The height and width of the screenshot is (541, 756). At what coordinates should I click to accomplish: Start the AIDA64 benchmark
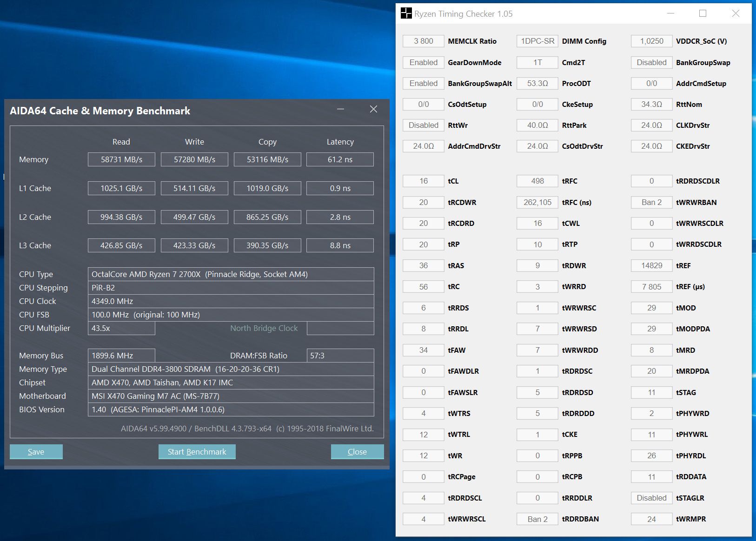click(197, 452)
